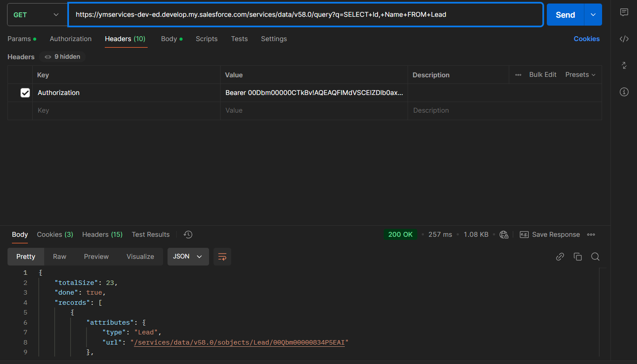The width and height of the screenshot is (637, 364).
Task: Open the request info icon in sidebar
Action: coord(624,92)
